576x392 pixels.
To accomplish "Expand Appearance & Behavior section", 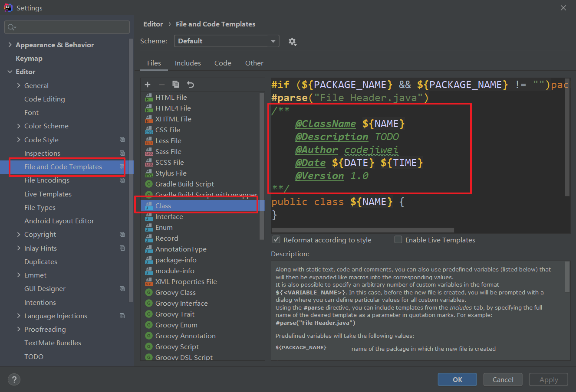I will click(x=10, y=45).
